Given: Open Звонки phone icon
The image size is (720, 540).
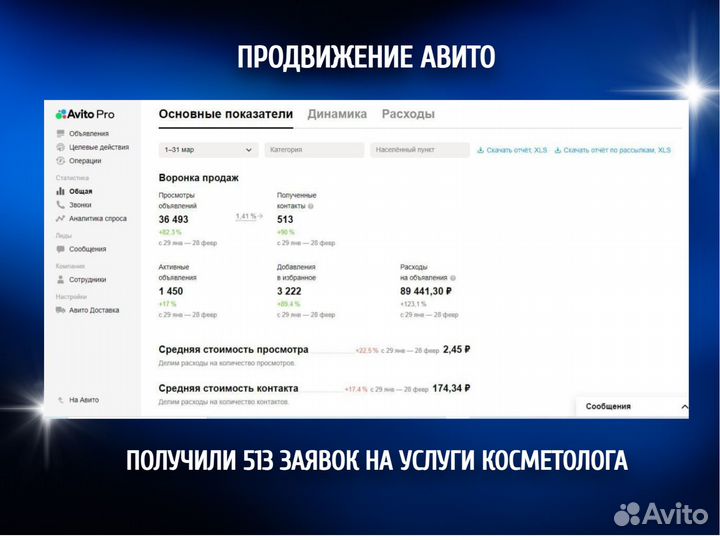Looking at the screenshot, I should [x=60, y=205].
